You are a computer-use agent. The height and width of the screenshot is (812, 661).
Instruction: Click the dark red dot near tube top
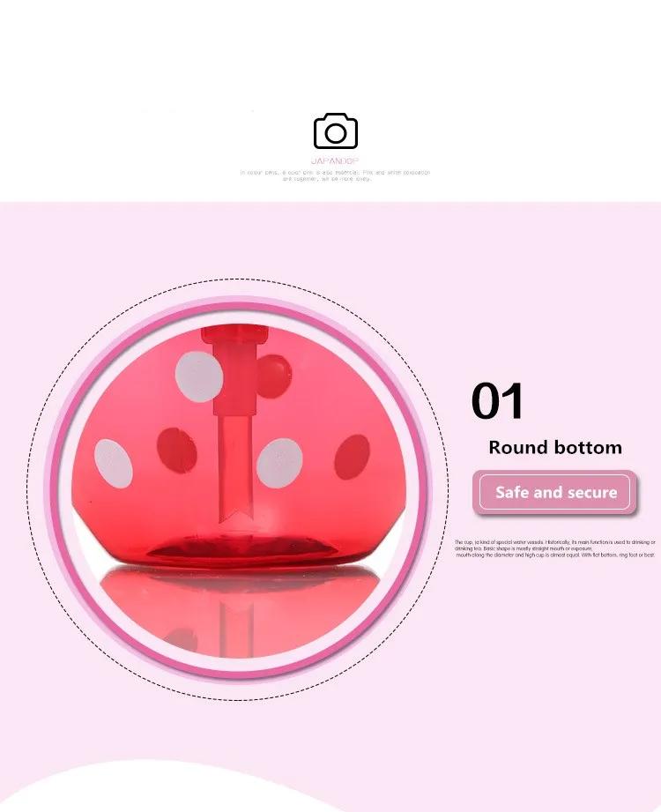click(274, 376)
